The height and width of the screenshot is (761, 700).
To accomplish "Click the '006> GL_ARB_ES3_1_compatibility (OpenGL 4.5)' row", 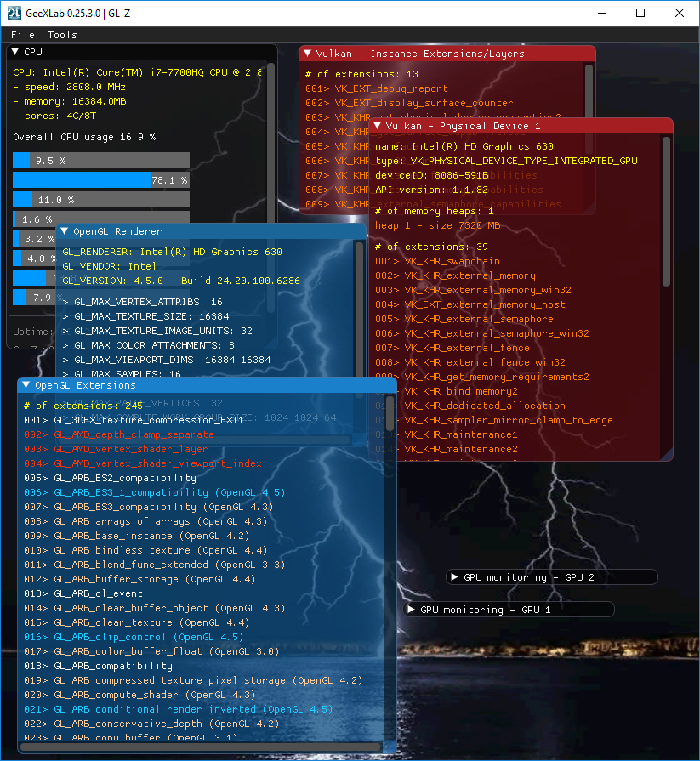I will (x=155, y=492).
